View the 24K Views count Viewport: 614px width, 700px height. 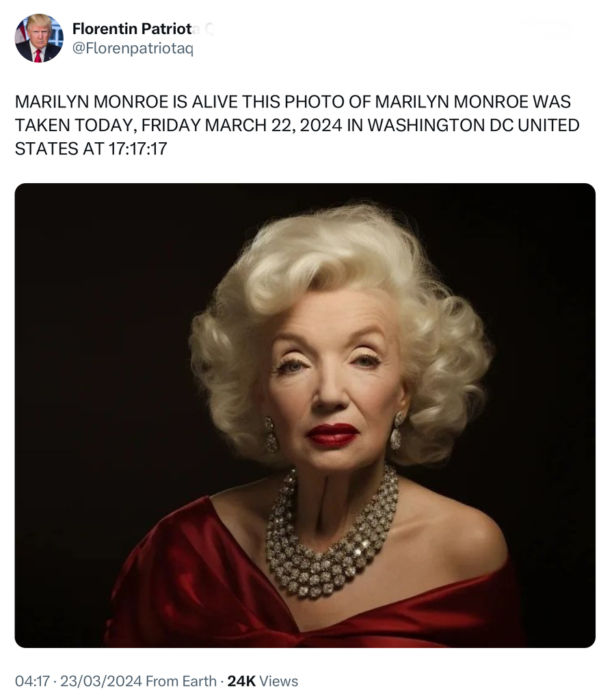263,681
